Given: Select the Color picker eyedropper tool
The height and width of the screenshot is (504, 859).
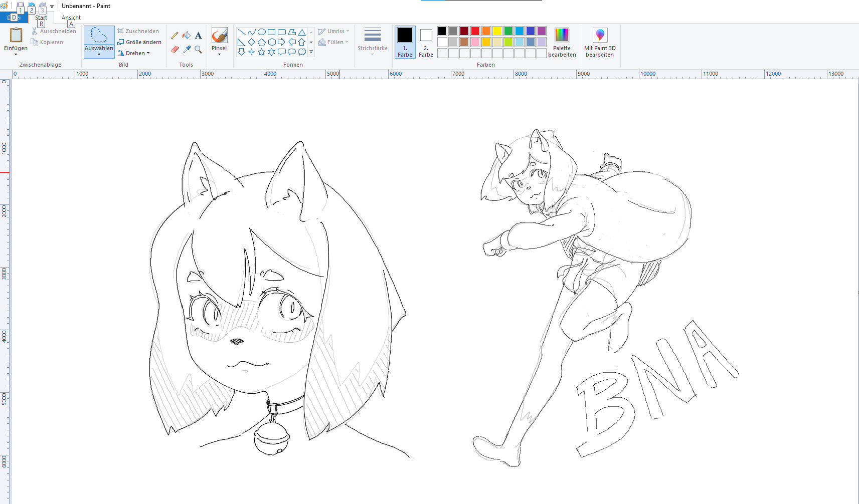Looking at the screenshot, I should coord(187,49).
